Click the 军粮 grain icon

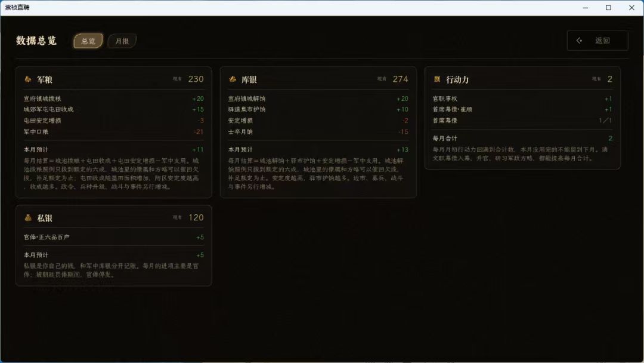(x=28, y=79)
